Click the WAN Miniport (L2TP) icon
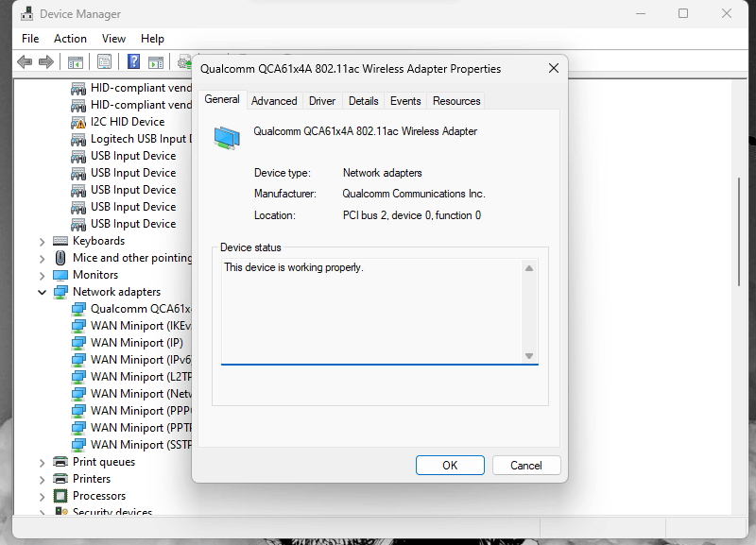The height and width of the screenshot is (545, 756). point(78,377)
